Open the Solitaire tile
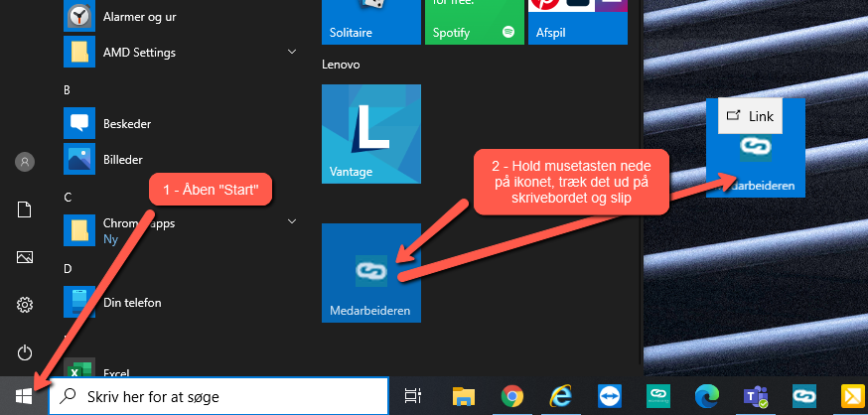Image resolution: width=868 pixels, height=415 pixels. click(371, 22)
